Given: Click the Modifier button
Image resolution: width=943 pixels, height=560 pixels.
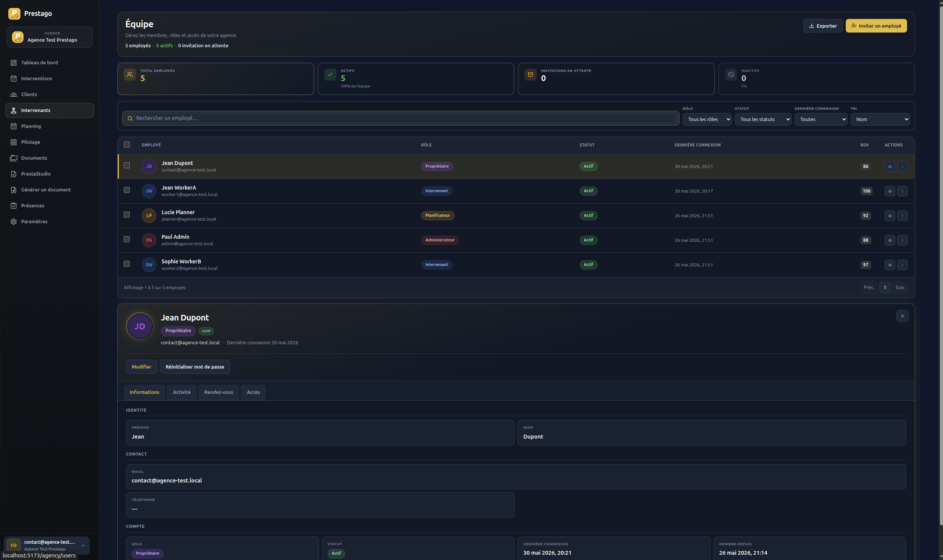Looking at the screenshot, I should click(x=141, y=367).
